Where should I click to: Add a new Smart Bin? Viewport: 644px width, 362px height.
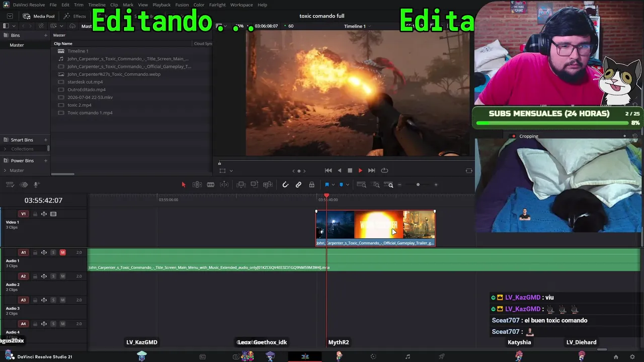click(x=46, y=140)
